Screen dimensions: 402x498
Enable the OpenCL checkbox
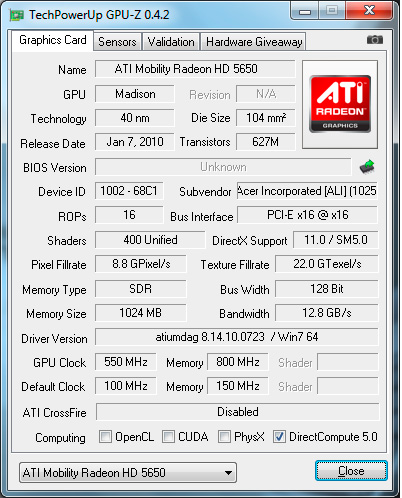click(x=105, y=436)
